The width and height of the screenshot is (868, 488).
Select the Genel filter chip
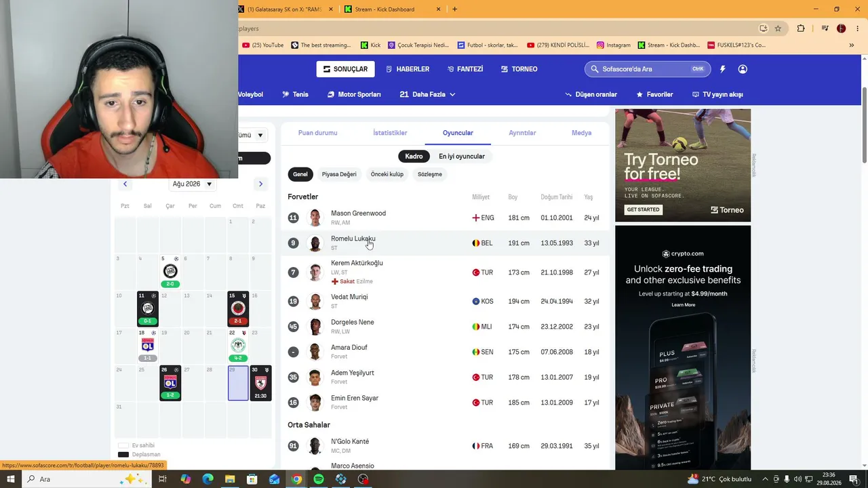[x=300, y=174]
